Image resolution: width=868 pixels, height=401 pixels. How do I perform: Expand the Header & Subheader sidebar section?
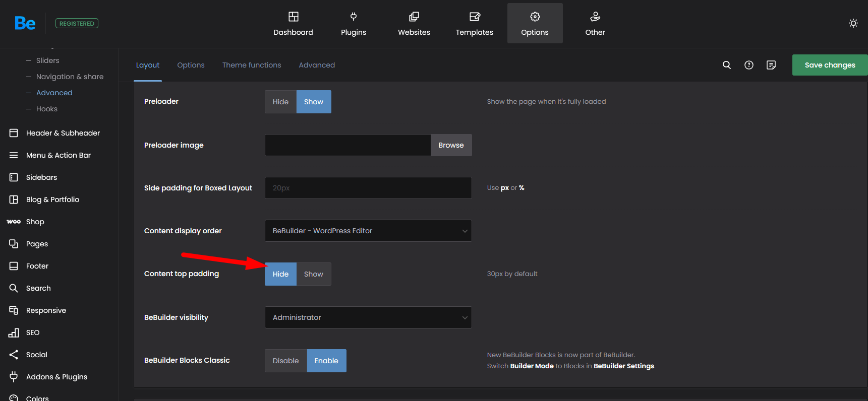(63, 133)
